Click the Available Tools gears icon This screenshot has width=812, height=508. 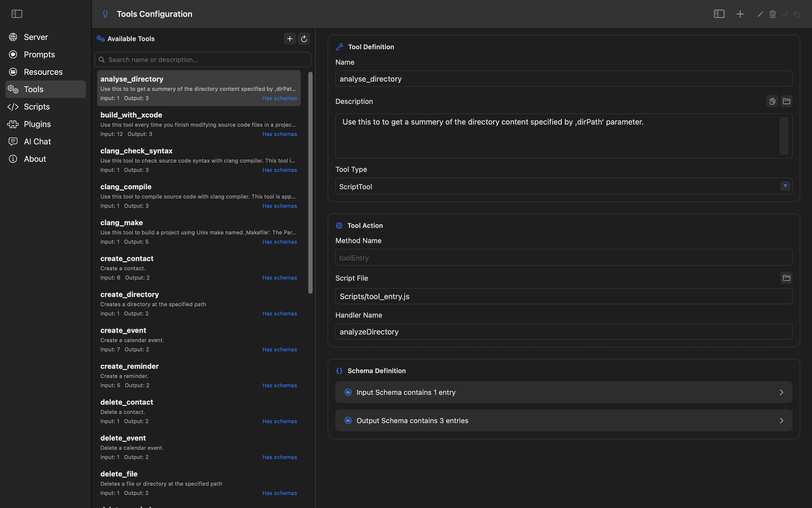(100, 39)
